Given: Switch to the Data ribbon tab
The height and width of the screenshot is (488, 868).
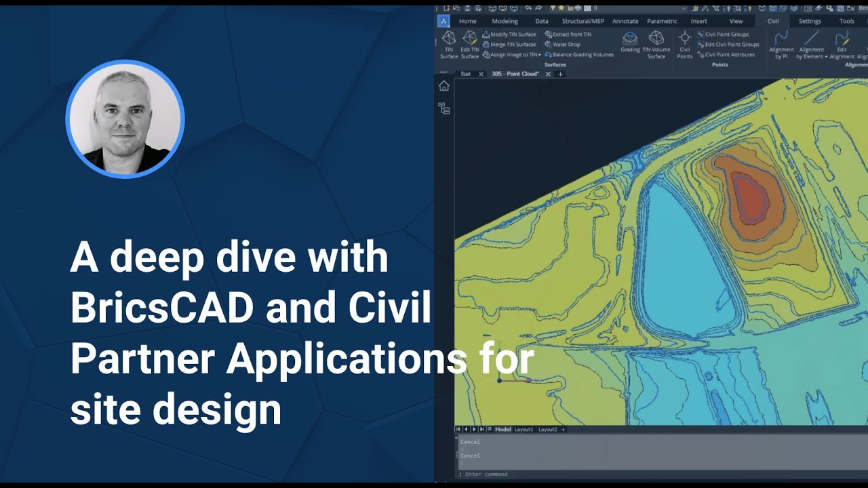Looking at the screenshot, I should (x=542, y=21).
